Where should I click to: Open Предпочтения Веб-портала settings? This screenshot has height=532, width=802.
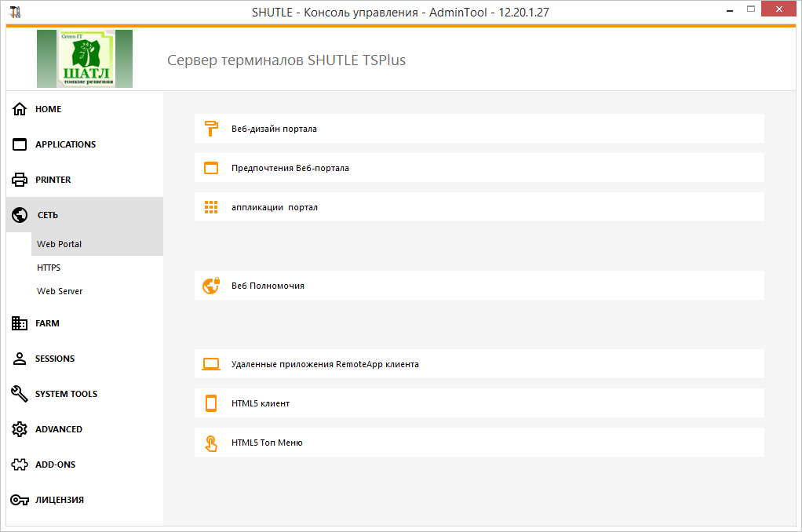click(x=289, y=167)
